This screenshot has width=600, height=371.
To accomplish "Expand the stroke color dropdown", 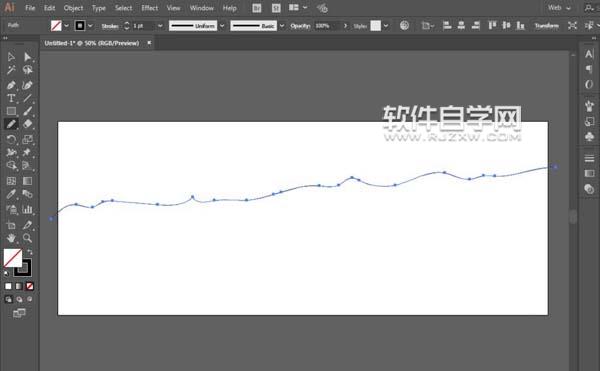I will click(x=90, y=26).
